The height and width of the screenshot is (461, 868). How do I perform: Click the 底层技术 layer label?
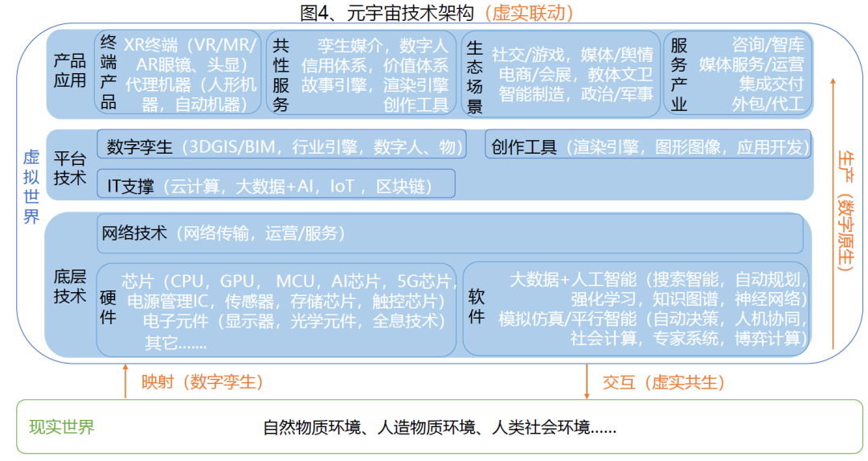coord(70,286)
